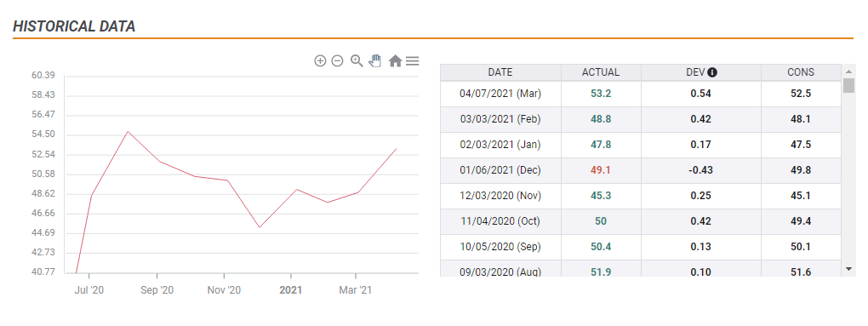
Task: Click the Sep '20 axis label
Action: click(x=157, y=290)
